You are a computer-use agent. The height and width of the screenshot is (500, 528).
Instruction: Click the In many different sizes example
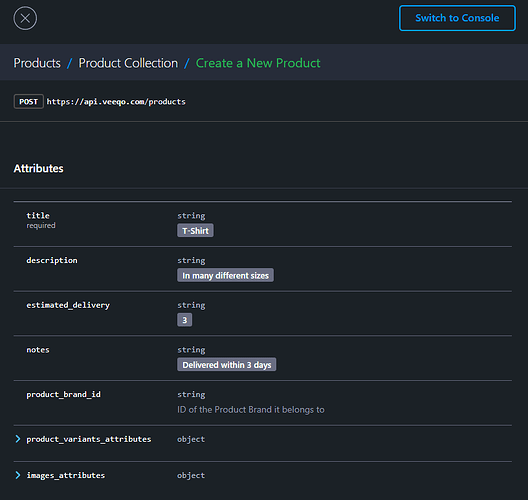coord(225,275)
